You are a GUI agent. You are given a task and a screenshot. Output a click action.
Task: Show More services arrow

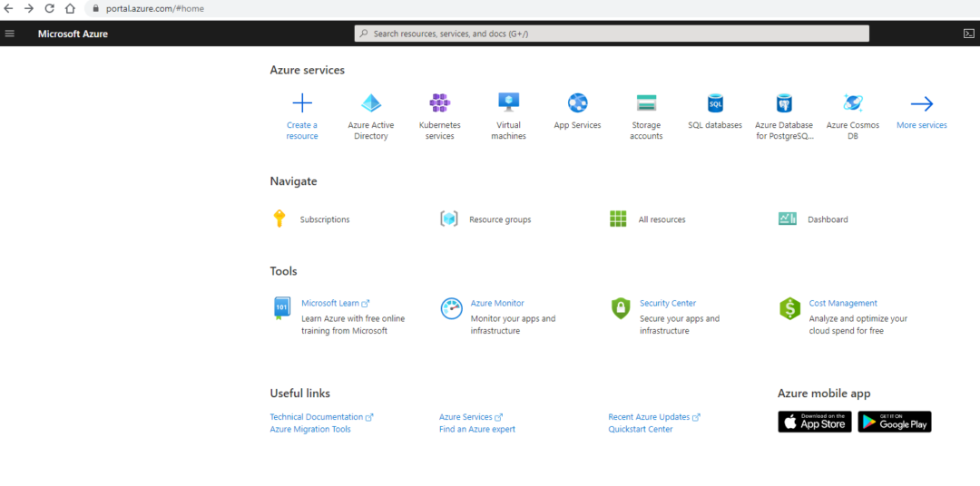coord(921,104)
